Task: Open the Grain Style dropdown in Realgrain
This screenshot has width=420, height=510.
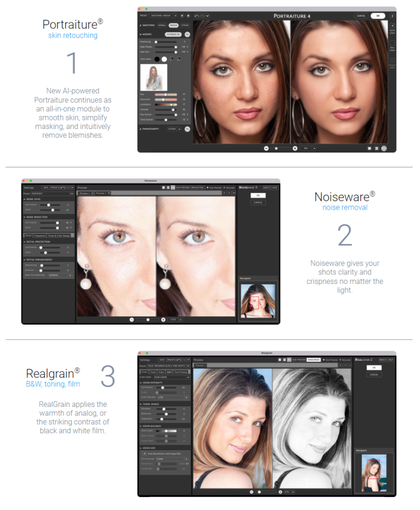Action: [171, 377]
